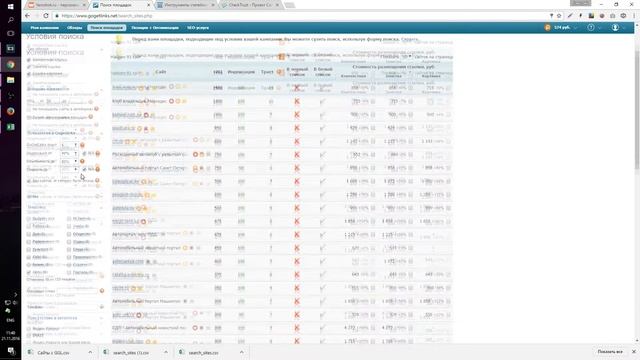The image size is (640, 360).
Task: Open Task View on the taskbar
Action: (11, 33)
